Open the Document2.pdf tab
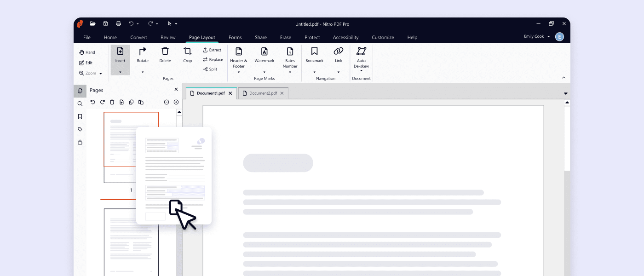The height and width of the screenshot is (276, 644). [263, 93]
